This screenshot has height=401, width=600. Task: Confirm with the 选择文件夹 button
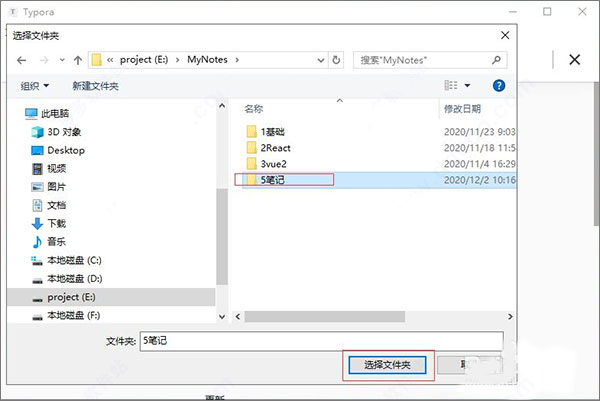click(x=387, y=365)
